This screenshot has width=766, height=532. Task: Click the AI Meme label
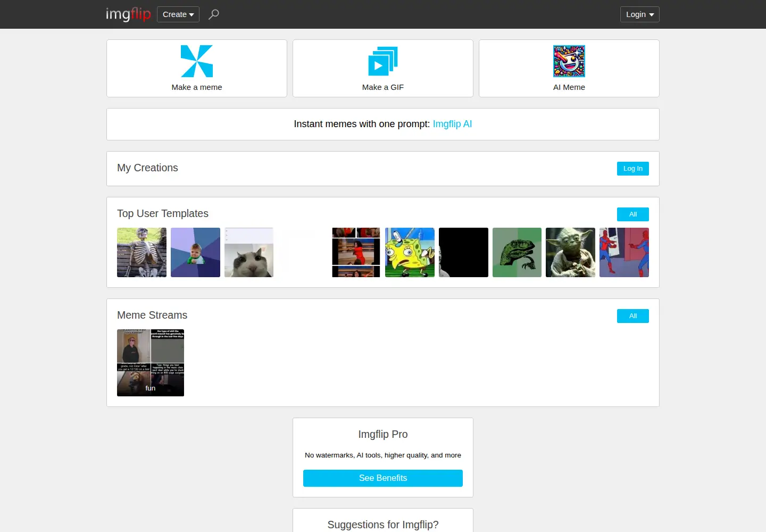(569, 87)
